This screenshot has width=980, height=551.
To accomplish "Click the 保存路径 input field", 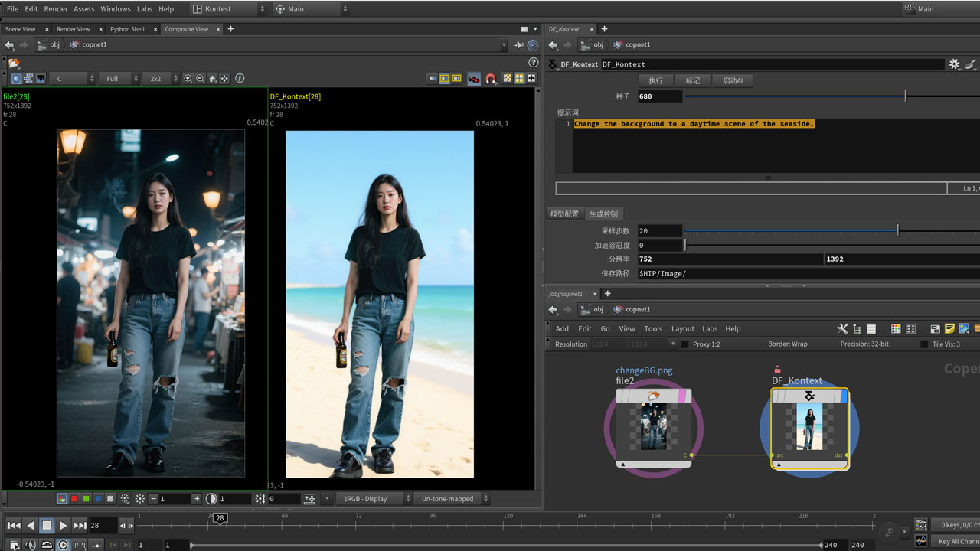I will point(808,273).
